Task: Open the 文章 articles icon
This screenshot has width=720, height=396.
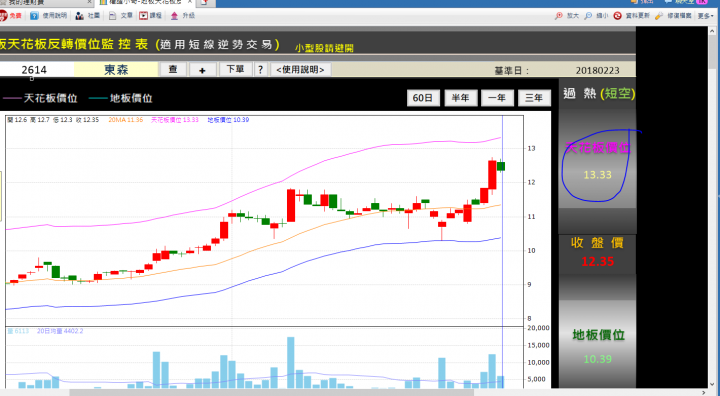Action: (112, 16)
